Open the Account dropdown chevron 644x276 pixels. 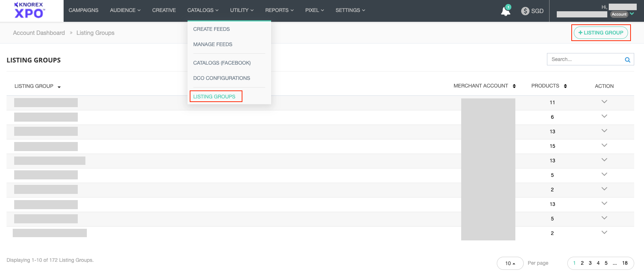(632, 14)
